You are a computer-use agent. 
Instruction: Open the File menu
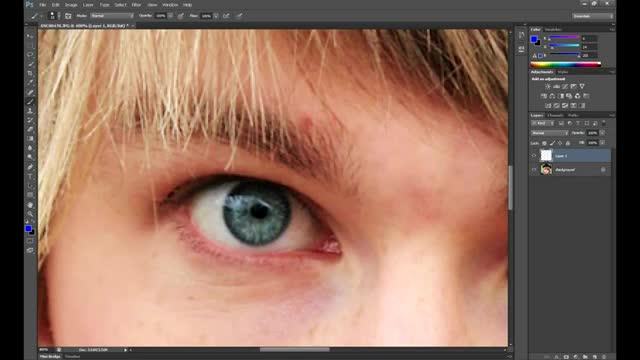click(42, 5)
